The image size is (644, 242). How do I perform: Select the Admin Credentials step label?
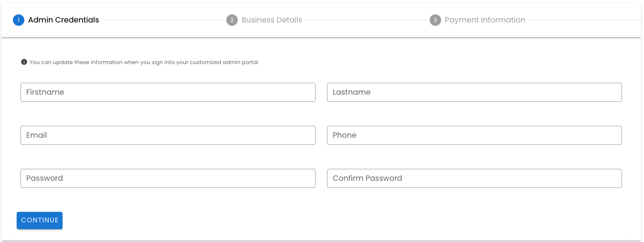coord(63,20)
